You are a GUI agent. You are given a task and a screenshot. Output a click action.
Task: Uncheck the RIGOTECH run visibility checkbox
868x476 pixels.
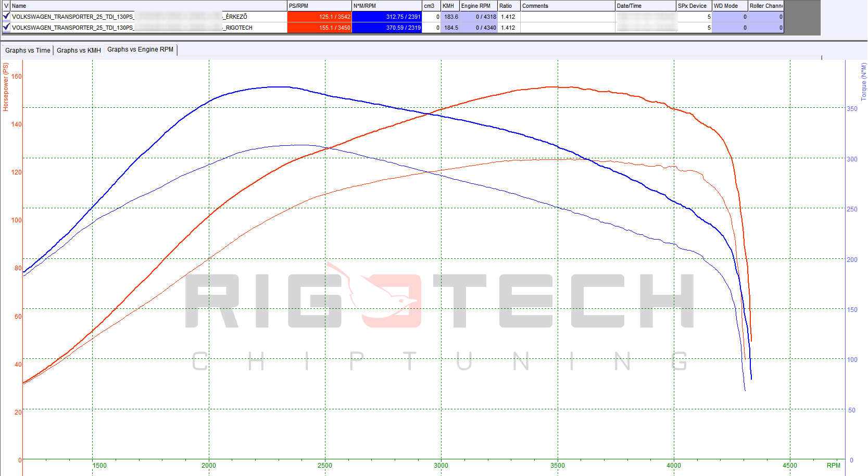[6, 27]
